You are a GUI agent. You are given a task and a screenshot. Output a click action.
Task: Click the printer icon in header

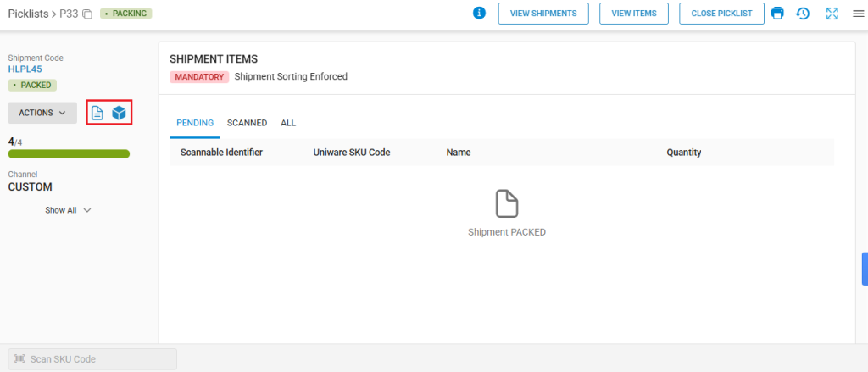pos(778,14)
